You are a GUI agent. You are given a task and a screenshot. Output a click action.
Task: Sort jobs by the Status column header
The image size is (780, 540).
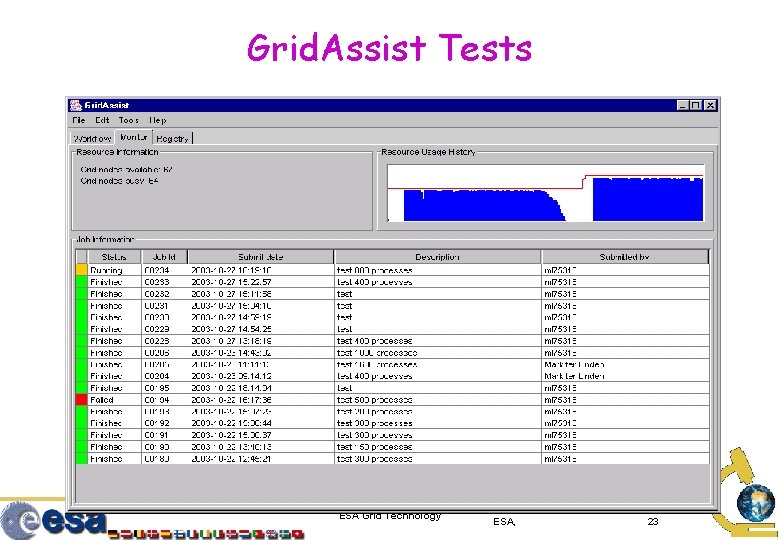pos(114,257)
